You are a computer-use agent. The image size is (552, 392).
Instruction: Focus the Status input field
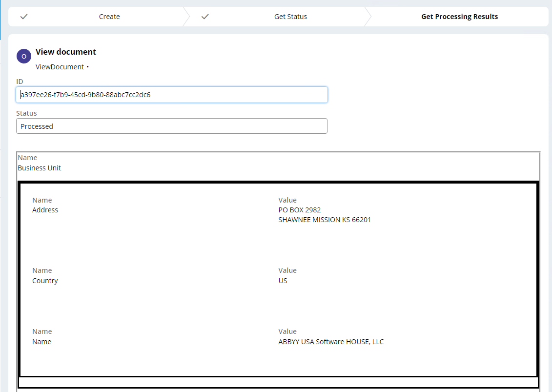click(172, 126)
